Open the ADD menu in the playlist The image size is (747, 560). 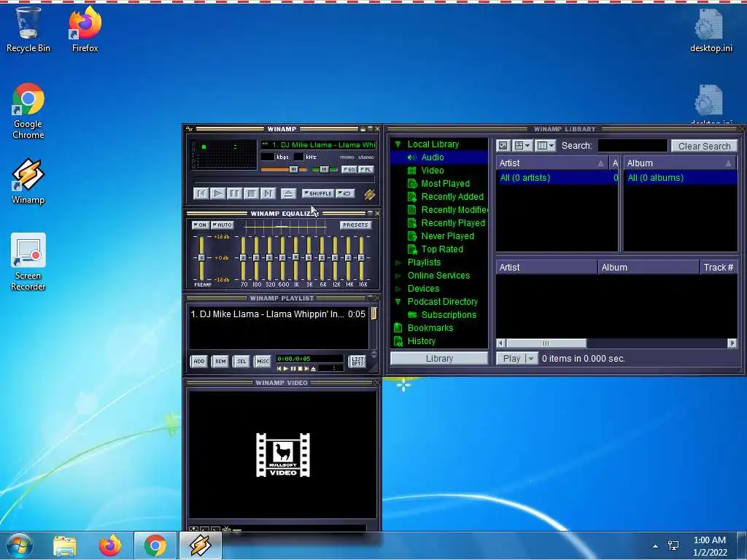[x=199, y=362]
